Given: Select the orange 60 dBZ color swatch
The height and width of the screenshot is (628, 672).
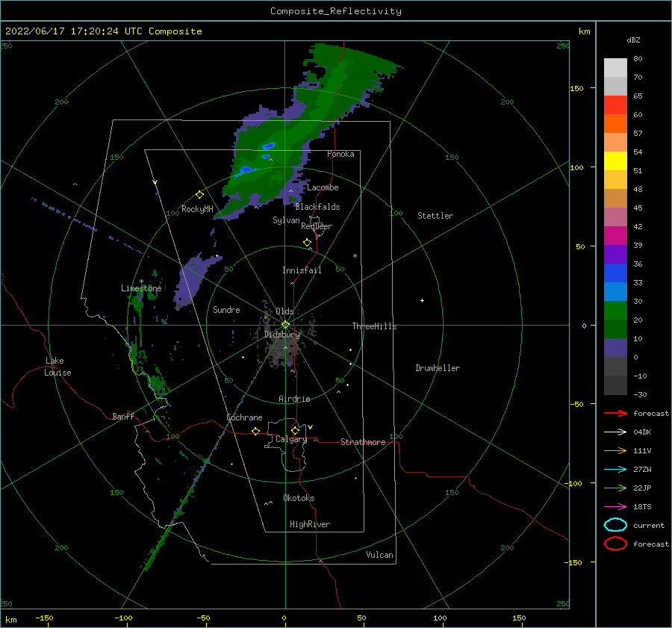Looking at the screenshot, I should 615,123.
